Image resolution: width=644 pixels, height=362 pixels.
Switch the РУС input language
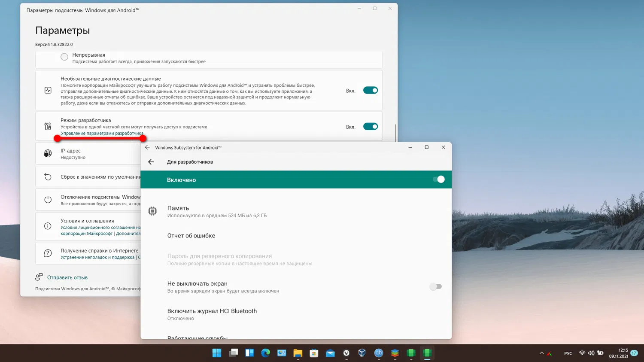click(x=568, y=353)
